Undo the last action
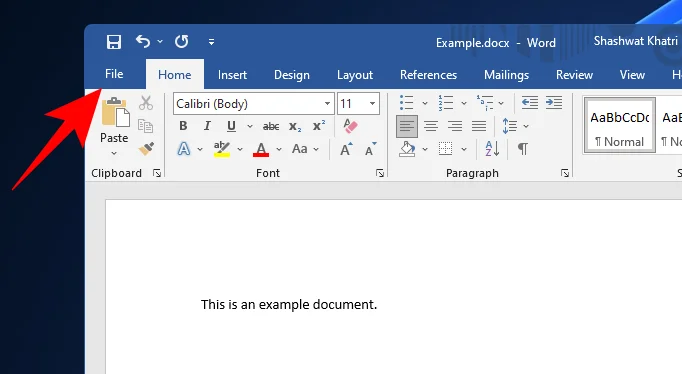Viewport: 682px width, 374px height. pyautogui.click(x=143, y=42)
